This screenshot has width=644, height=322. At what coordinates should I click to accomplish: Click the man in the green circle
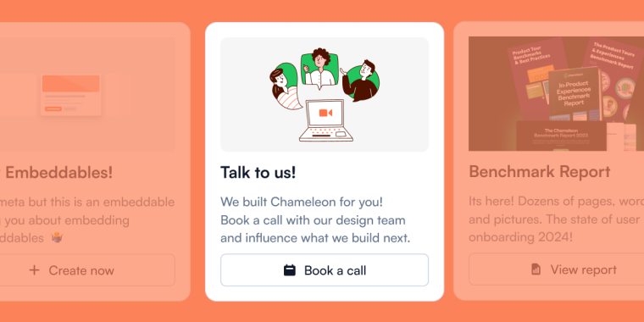pyautogui.click(x=361, y=80)
